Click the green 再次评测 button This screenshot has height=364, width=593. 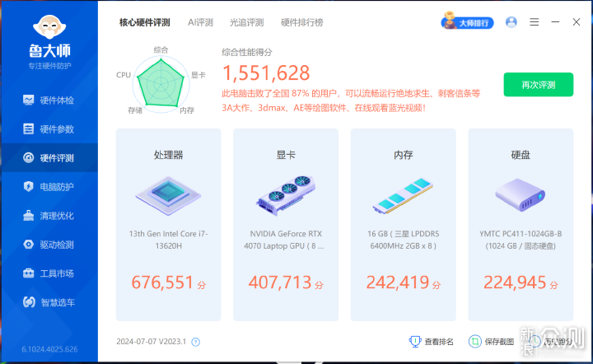coord(538,85)
